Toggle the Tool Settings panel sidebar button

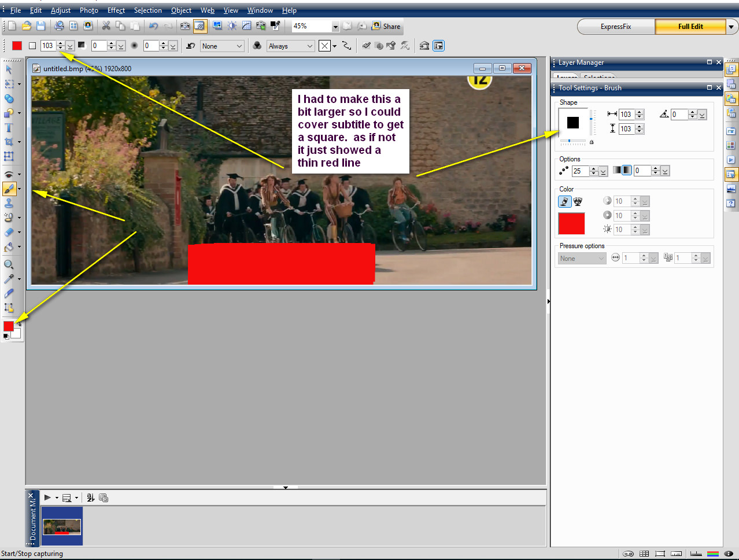[x=731, y=174]
